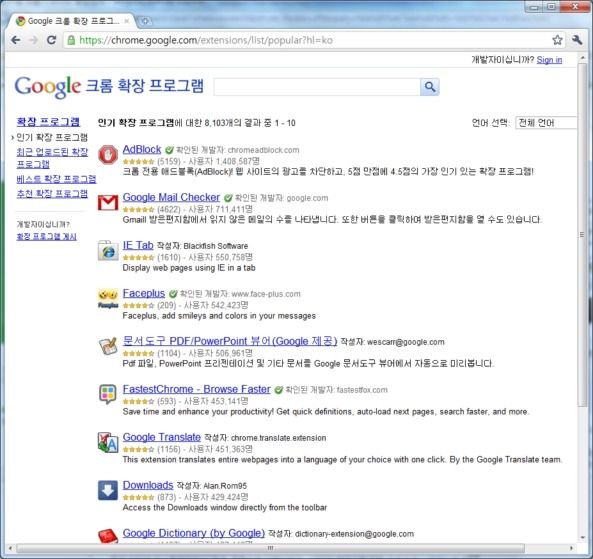Image resolution: width=593 pixels, height=559 pixels.
Task: Open the Google Translate extension link
Action: [161, 437]
